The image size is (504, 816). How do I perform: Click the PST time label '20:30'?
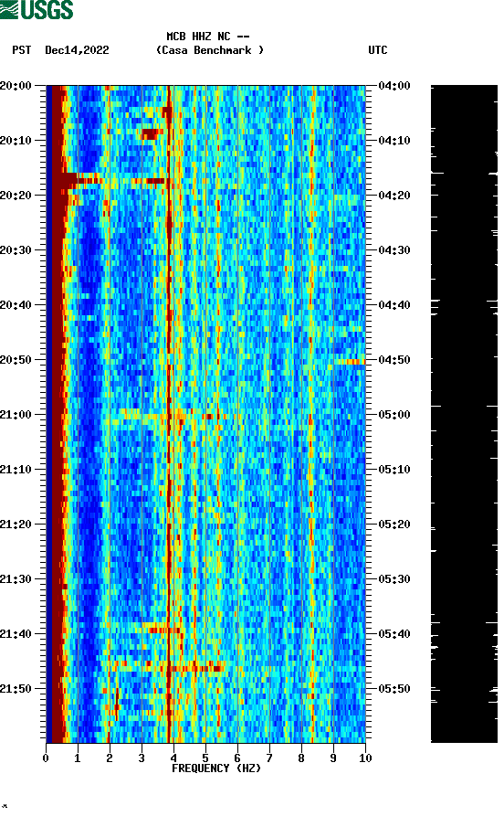[x=16, y=249]
